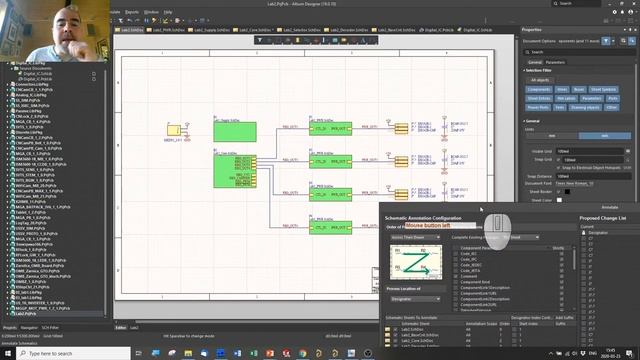Click the Windows Start button
Screen dimensions: 640x360
point(8,353)
